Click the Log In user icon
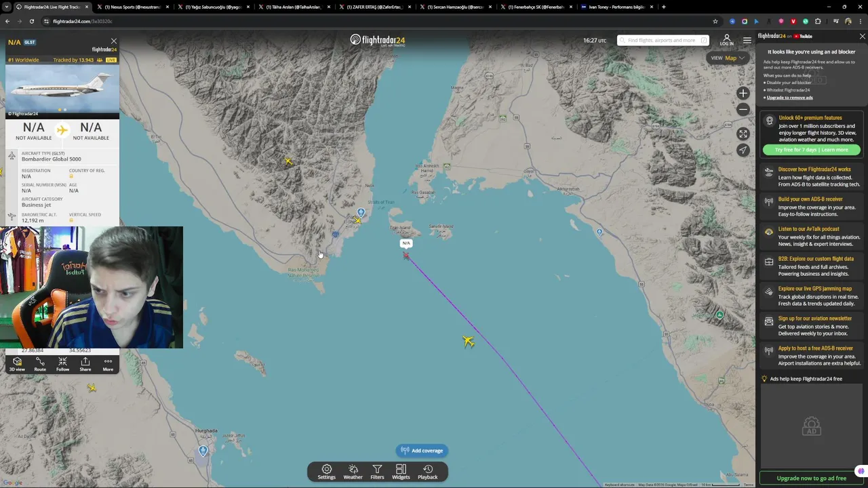 [x=727, y=40]
